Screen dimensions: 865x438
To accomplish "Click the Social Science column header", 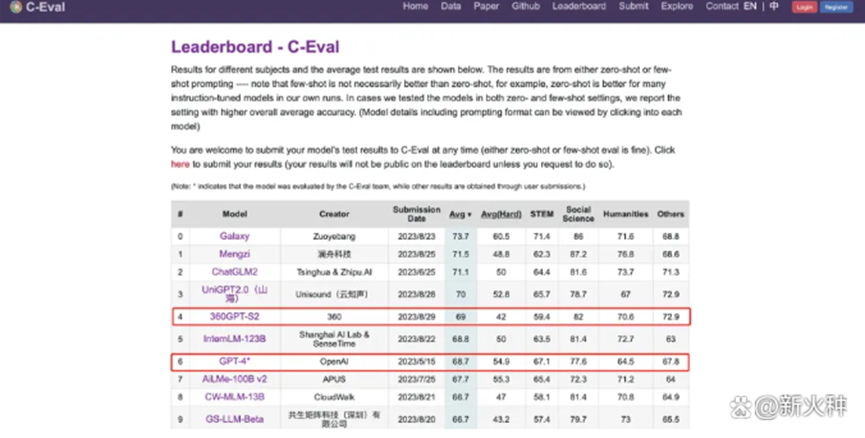I will click(x=578, y=214).
